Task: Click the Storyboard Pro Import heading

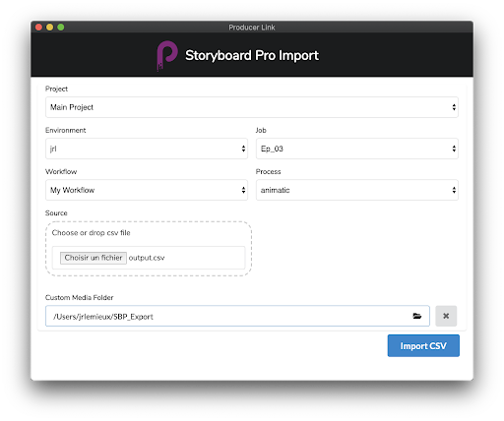Action: tap(252, 55)
